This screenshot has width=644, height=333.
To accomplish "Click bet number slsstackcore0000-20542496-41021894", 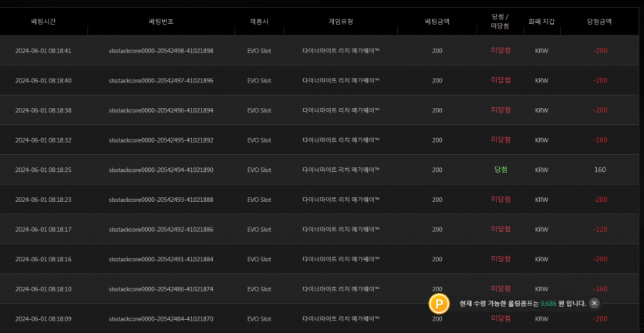I will (x=161, y=110).
